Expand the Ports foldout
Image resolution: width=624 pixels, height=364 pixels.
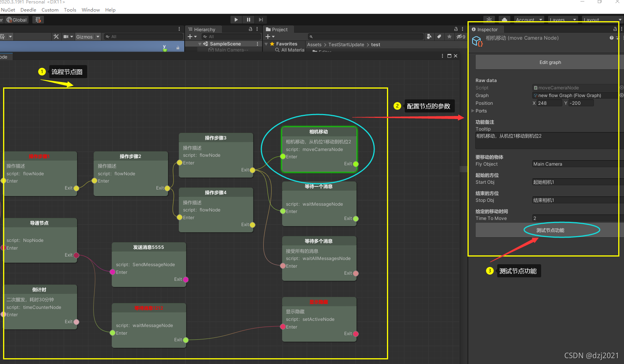coord(473,111)
